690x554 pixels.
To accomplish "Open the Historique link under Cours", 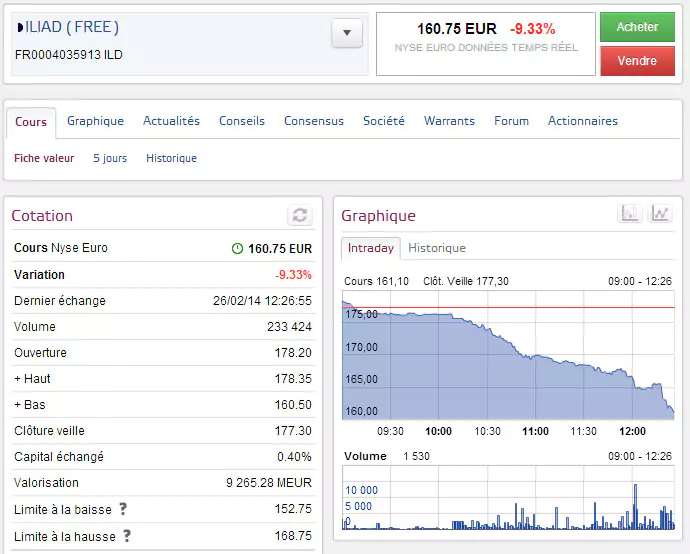I will click(x=171, y=158).
